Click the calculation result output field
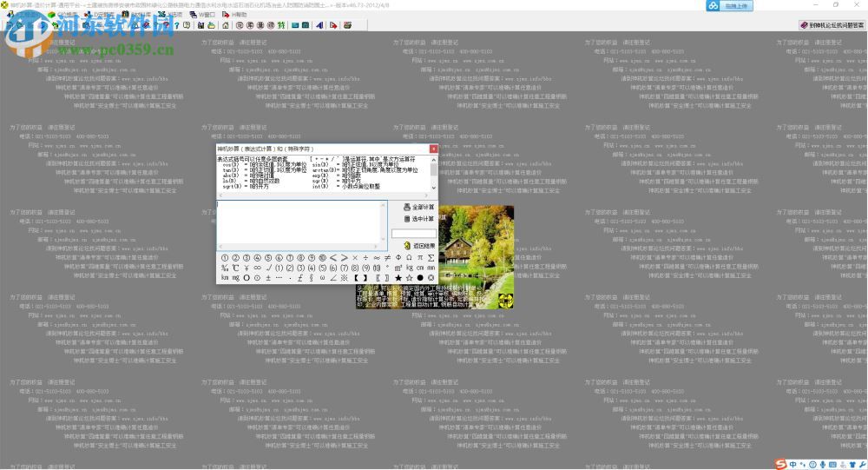 coord(414,234)
